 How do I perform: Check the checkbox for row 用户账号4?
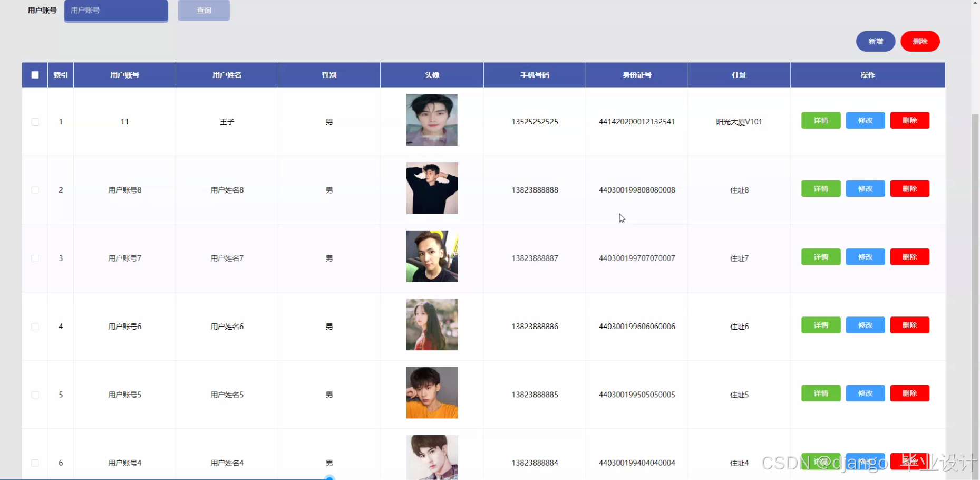[35, 463]
